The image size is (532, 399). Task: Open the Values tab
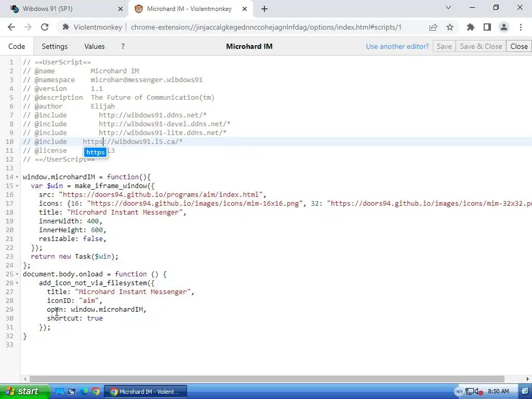(95, 46)
